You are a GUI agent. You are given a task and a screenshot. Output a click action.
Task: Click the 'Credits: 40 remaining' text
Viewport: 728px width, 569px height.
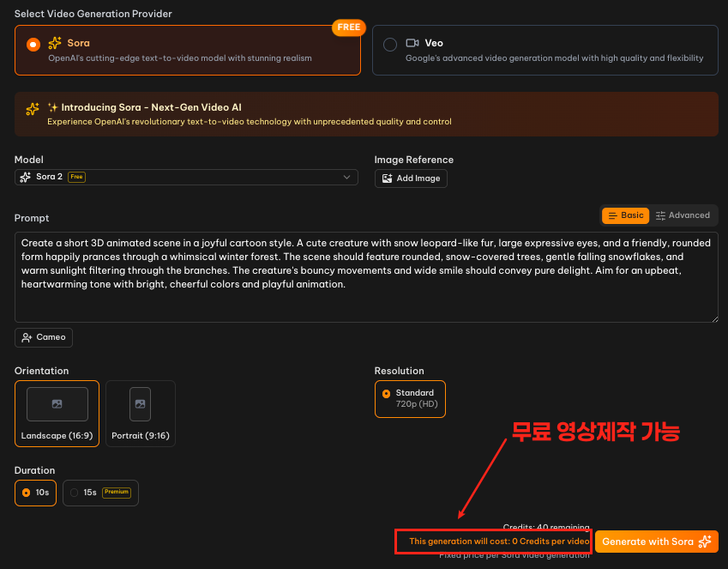546,528
